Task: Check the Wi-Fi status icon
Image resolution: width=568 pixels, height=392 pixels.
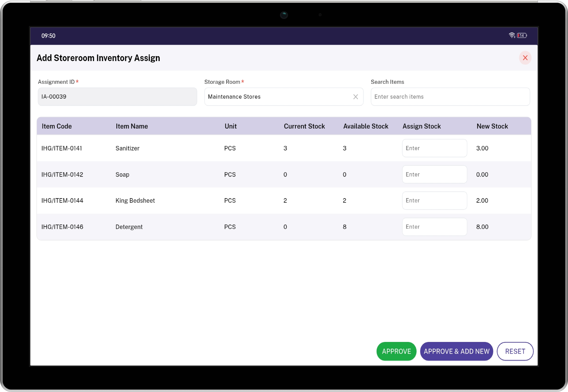Action: coord(512,36)
